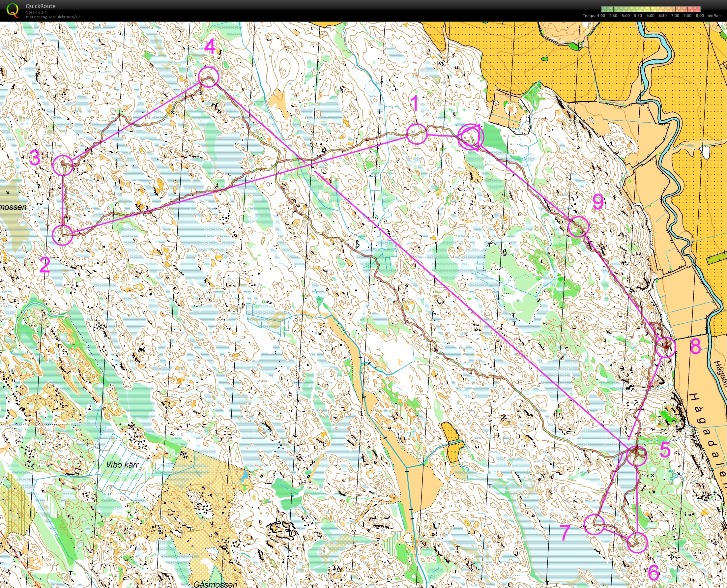The height and width of the screenshot is (588, 727).
Task: Click the QuickRoute logo icon
Action: tap(13, 10)
